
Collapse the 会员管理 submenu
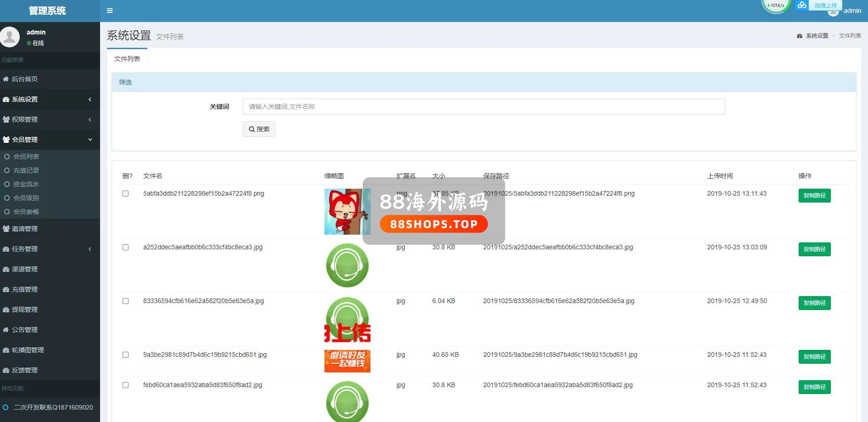[x=90, y=140]
